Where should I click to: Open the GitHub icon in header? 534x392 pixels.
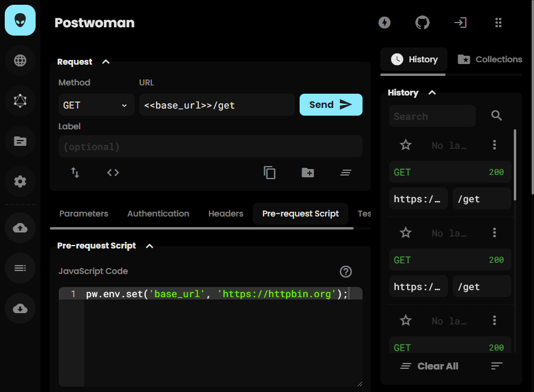[422, 23]
